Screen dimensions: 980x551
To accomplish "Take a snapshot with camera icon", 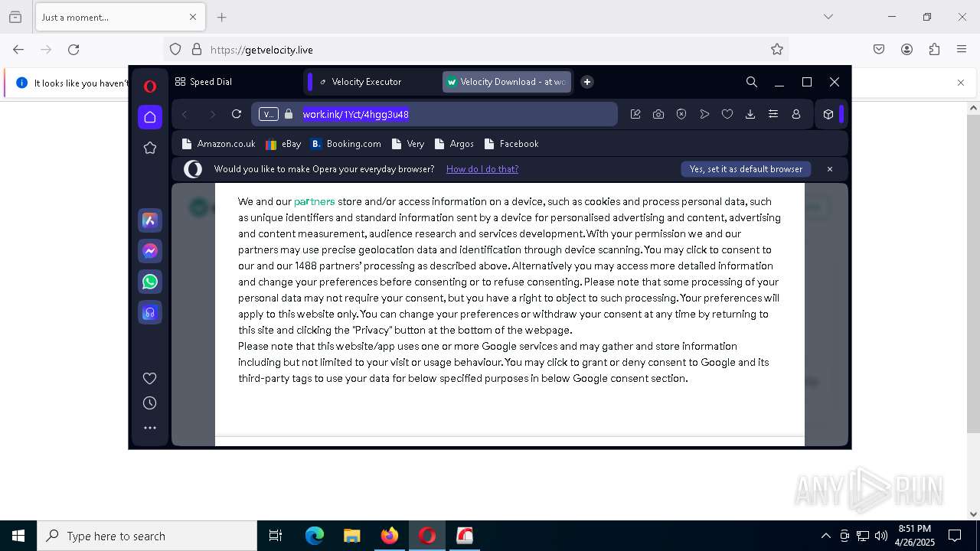I will 658,114.
